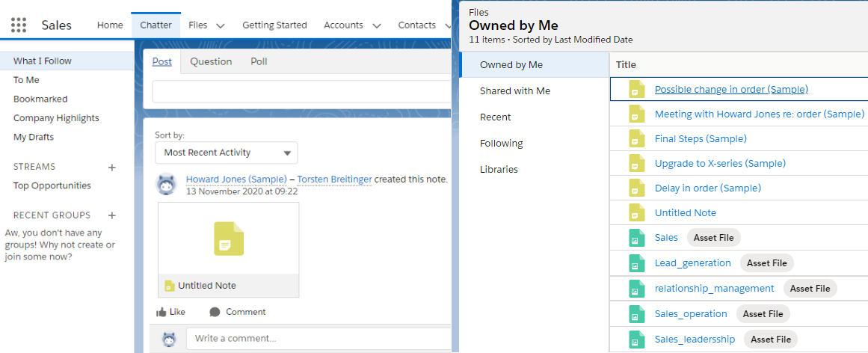
Task: Click the Like thumbs-up icon
Action: (x=161, y=312)
